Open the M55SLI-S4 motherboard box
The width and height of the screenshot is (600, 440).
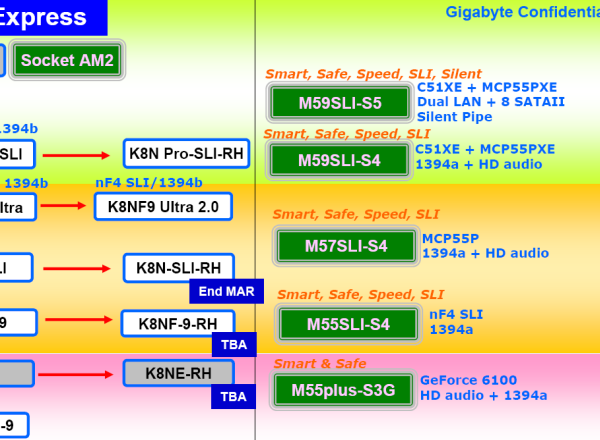(x=347, y=324)
